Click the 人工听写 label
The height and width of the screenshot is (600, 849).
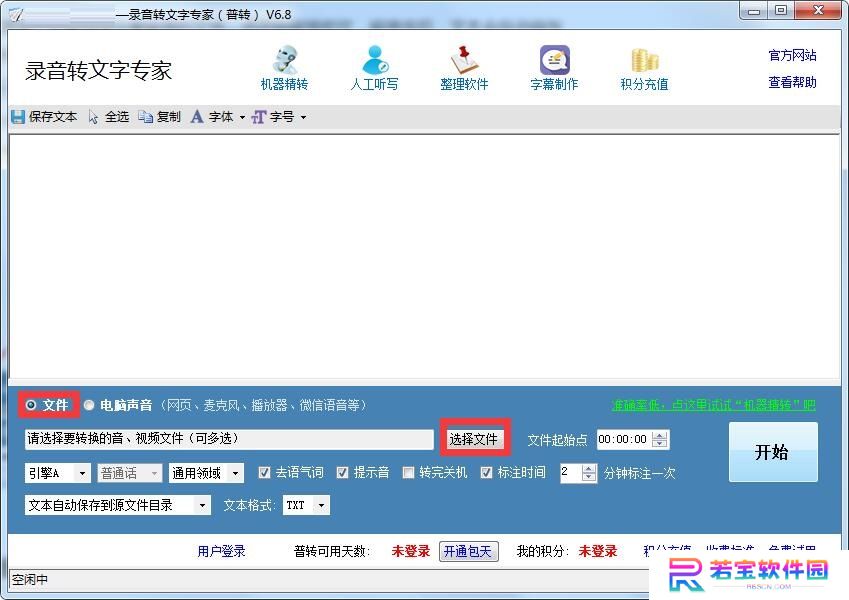pos(375,84)
